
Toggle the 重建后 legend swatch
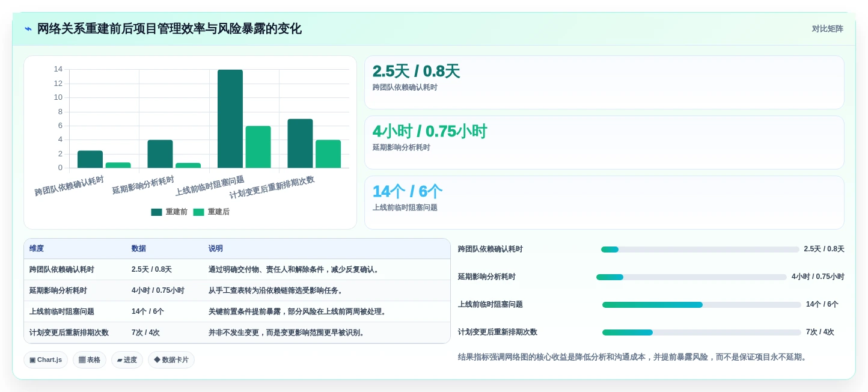pos(198,212)
